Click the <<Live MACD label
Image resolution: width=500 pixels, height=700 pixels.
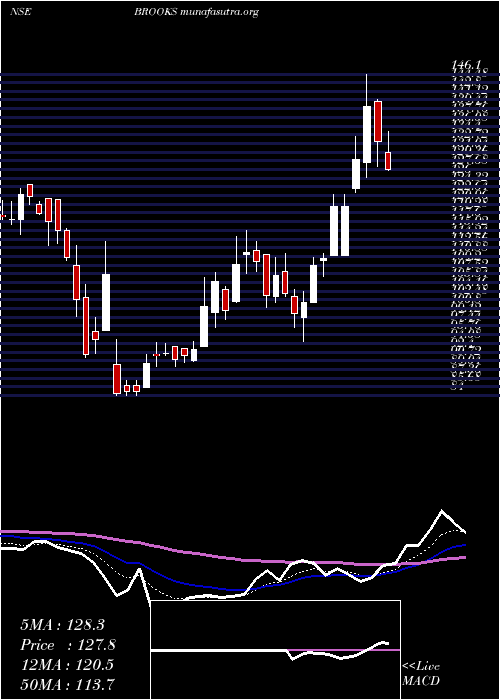pyautogui.click(x=421, y=674)
